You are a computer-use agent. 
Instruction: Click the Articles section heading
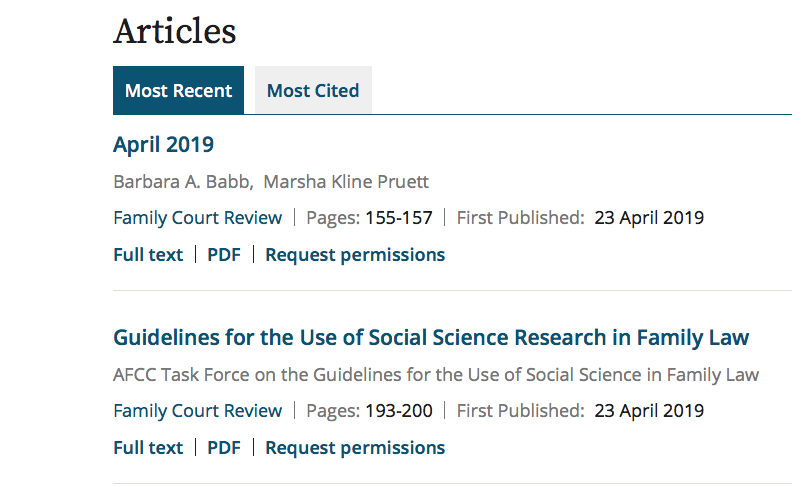pos(175,31)
